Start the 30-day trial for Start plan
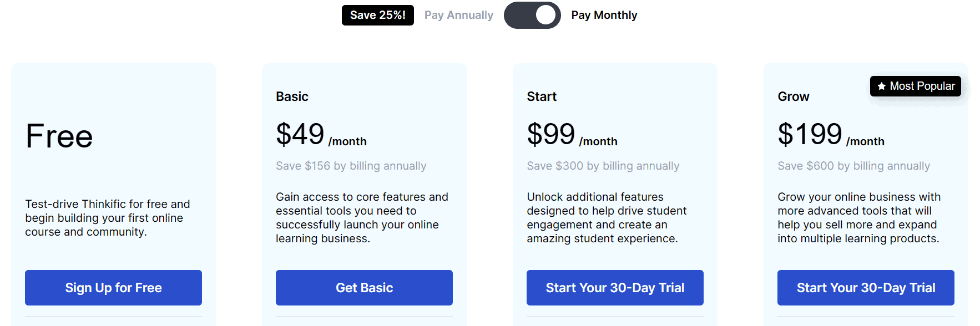980x326 pixels. tap(615, 288)
